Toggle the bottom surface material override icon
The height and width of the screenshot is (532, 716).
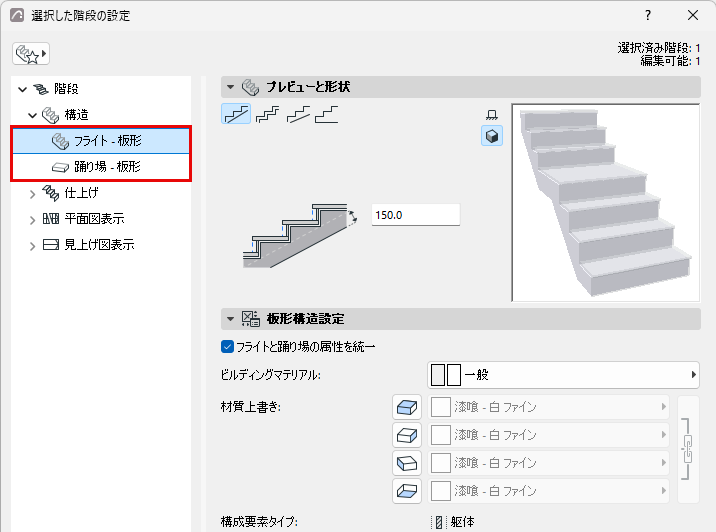[x=406, y=491]
